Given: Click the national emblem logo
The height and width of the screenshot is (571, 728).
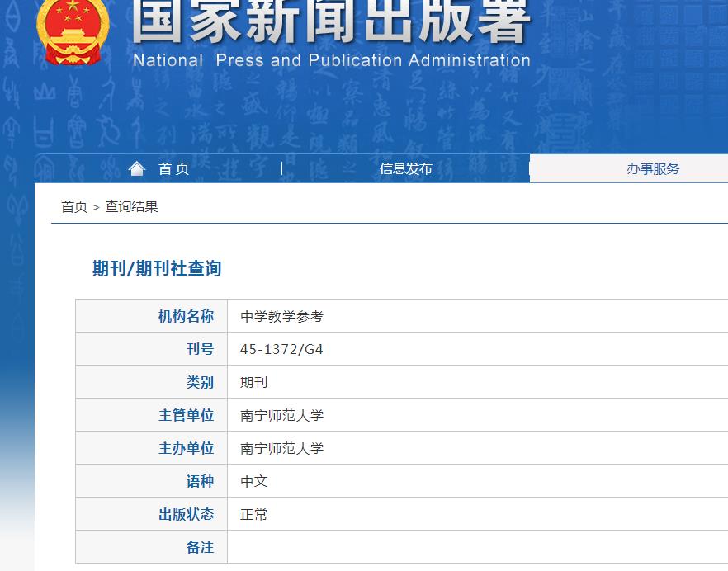Looking at the screenshot, I should tap(70, 33).
